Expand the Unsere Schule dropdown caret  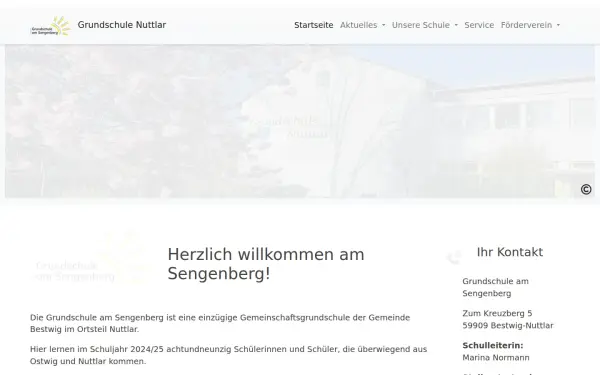456,25
